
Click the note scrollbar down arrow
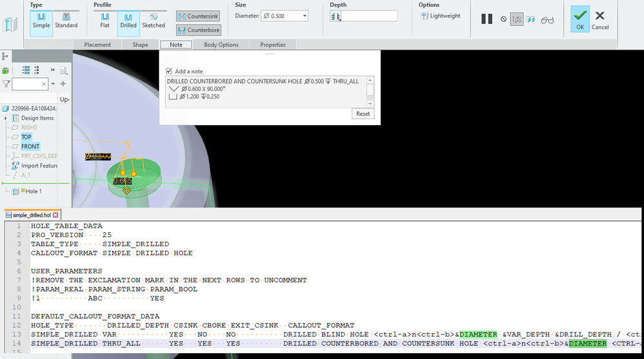[370, 104]
